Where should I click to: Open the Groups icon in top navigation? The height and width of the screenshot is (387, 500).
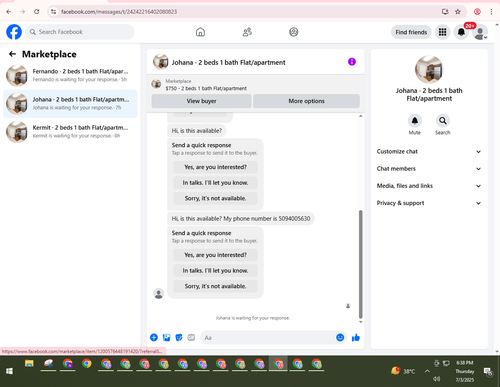click(294, 32)
